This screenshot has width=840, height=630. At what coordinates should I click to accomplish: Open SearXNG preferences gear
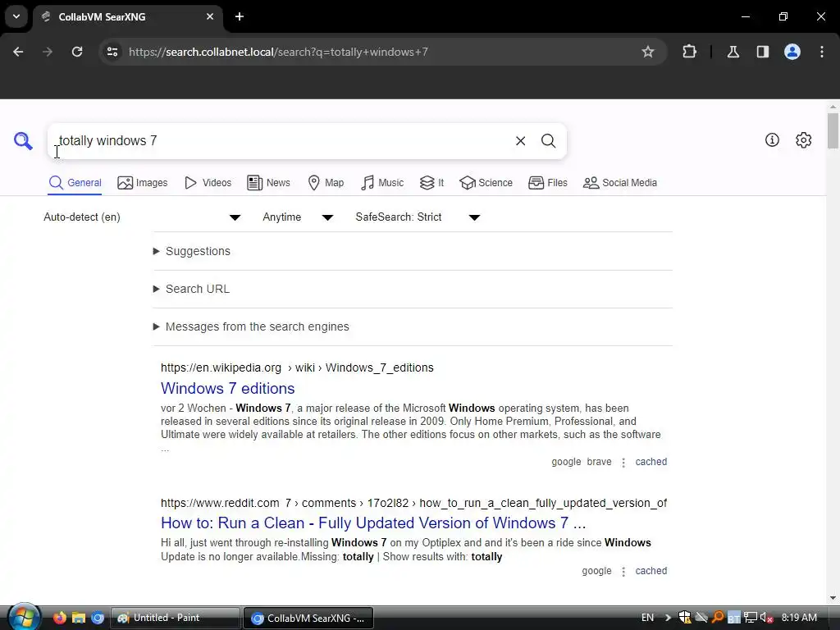804,139
